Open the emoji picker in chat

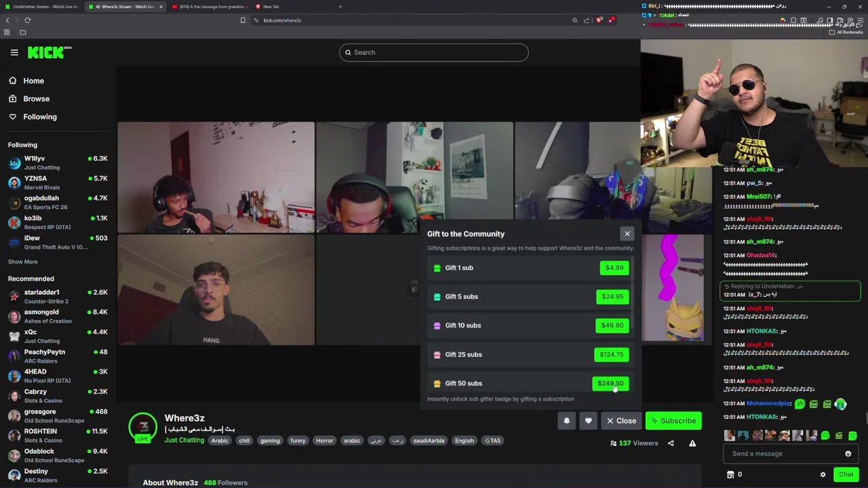848,453
